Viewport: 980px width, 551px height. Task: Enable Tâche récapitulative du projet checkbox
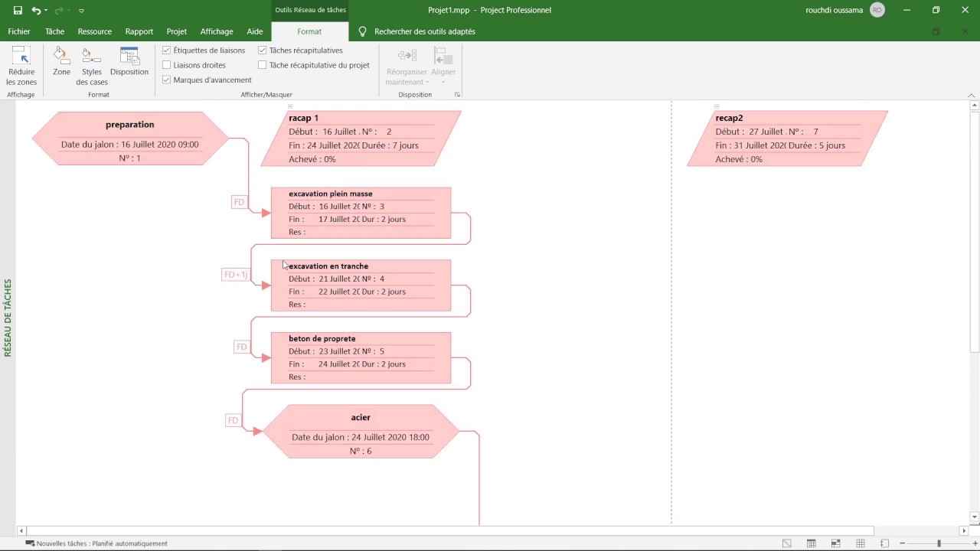263,65
